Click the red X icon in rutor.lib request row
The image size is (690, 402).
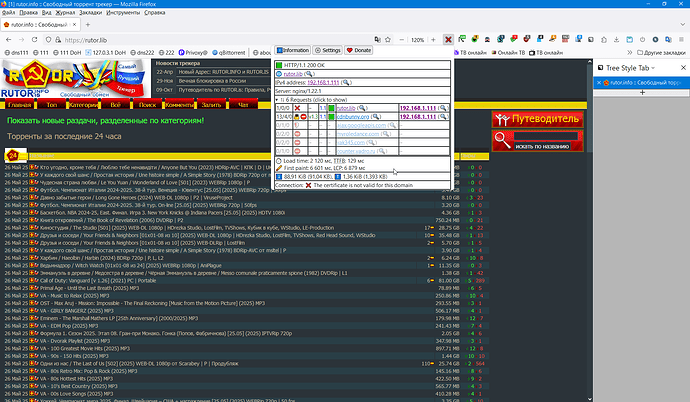pos(297,108)
